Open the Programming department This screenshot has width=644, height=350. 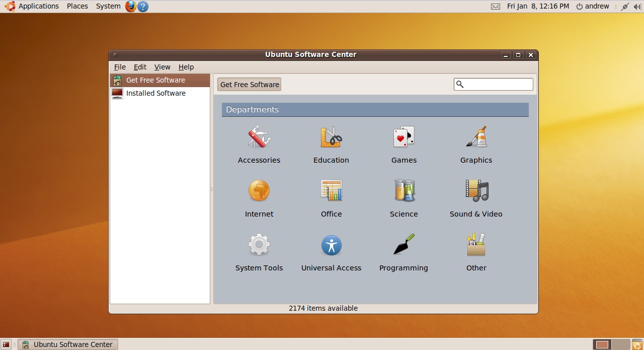point(404,252)
